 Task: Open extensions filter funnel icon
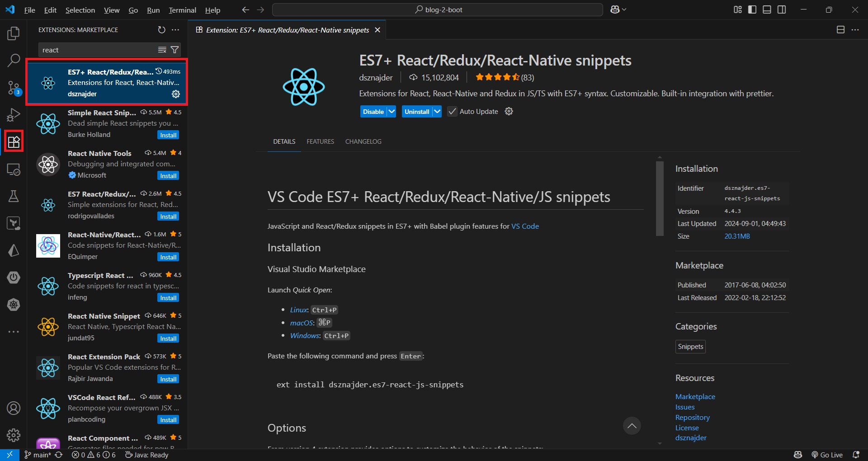pos(175,50)
